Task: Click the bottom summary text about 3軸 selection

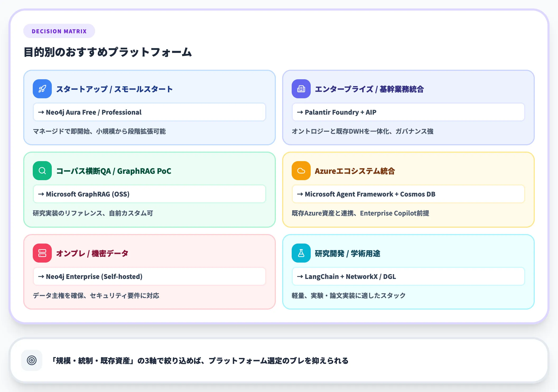Action: (201, 361)
